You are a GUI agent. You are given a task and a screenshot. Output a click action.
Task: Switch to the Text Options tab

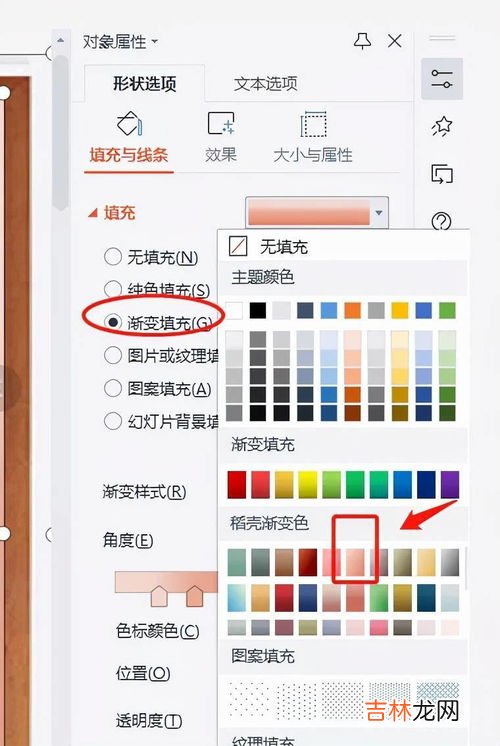(x=265, y=84)
